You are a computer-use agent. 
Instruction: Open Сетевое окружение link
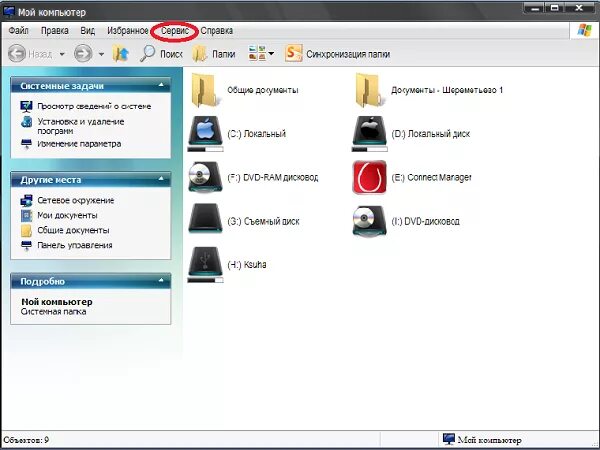(x=76, y=200)
